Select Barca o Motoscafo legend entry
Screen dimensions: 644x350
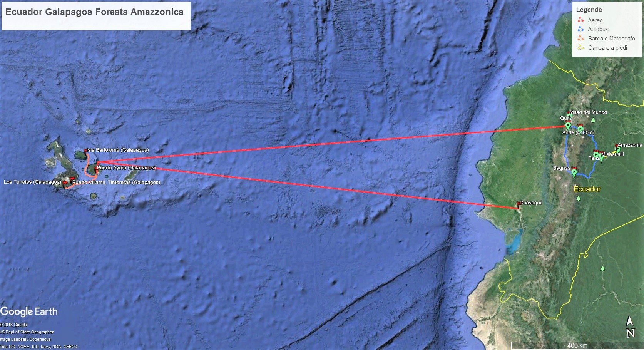(606, 38)
